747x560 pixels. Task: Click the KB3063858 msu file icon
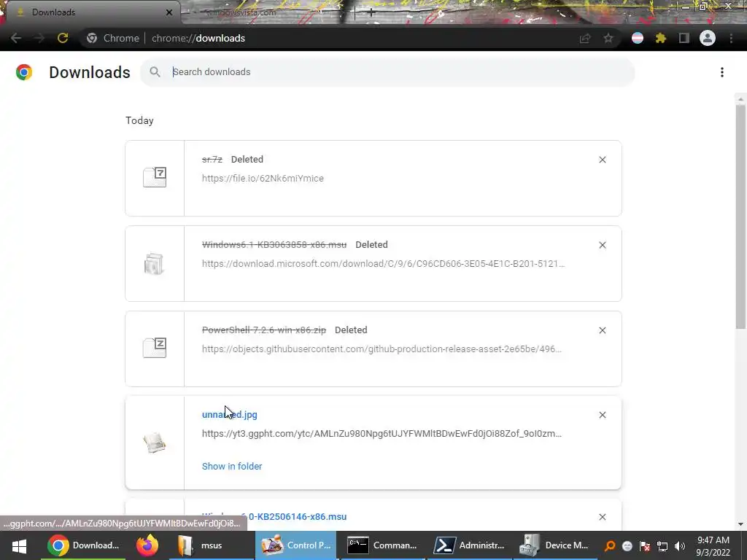pyautogui.click(x=155, y=263)
